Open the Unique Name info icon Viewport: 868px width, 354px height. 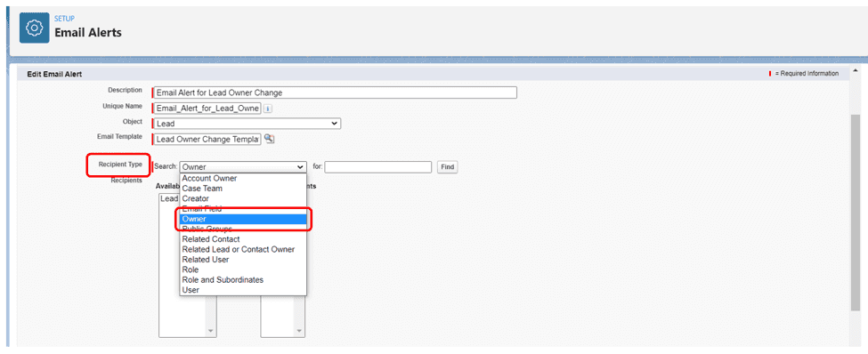[267, 109]
